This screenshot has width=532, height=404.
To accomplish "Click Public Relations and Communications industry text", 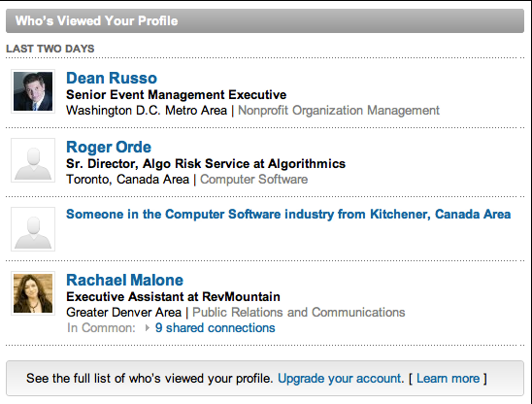I will coord(299,313).
